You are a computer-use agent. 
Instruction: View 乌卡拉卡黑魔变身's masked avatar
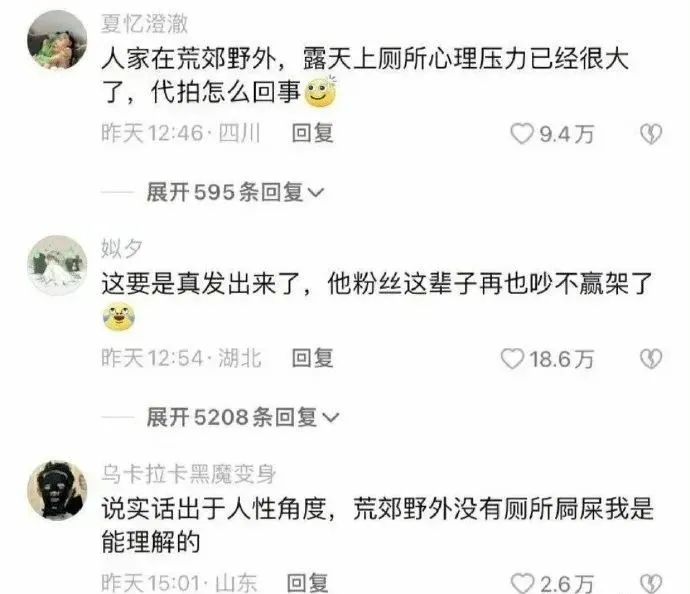click(x=57, y=491)
